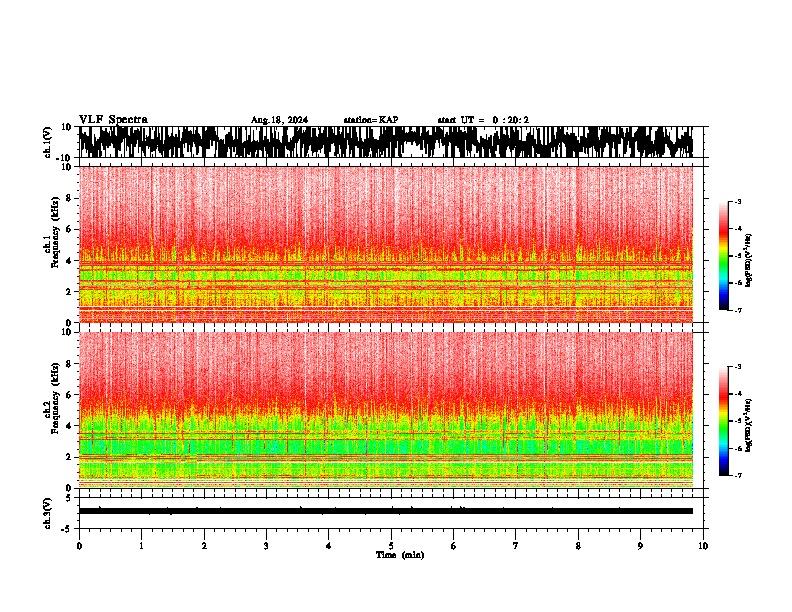Image resolution: width=792 pixels, height=612 pixels.
Task: Click the "-3" label on ch.2 colorbar
Action: (x=738, y=367)
